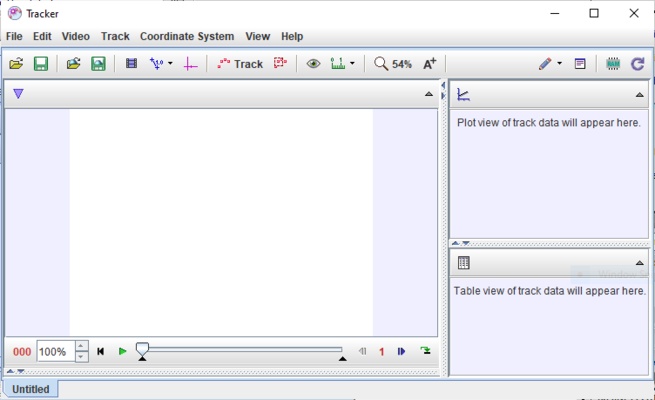Play the video with green arrow
The height and width of the screenshot is (400, 655).
point(122,352)
